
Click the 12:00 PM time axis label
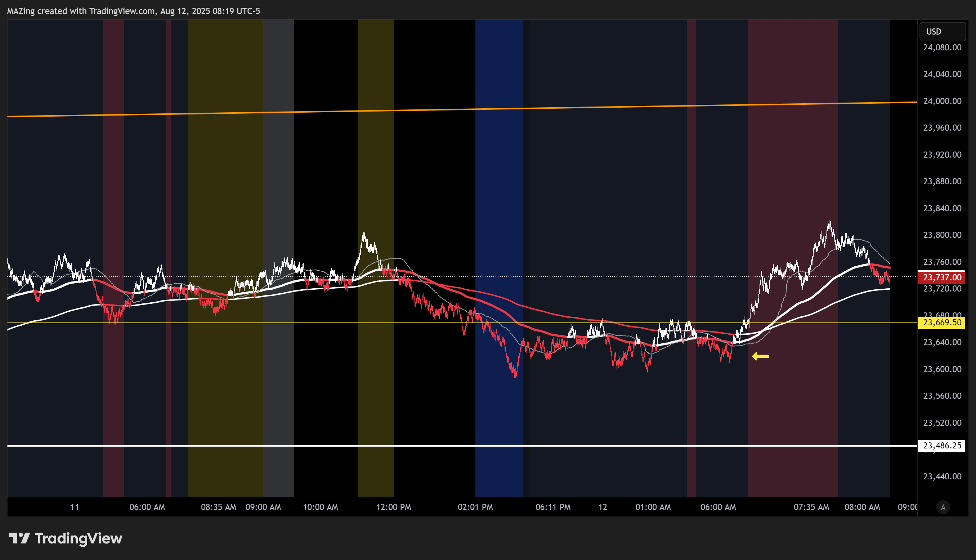pos(394,507)
